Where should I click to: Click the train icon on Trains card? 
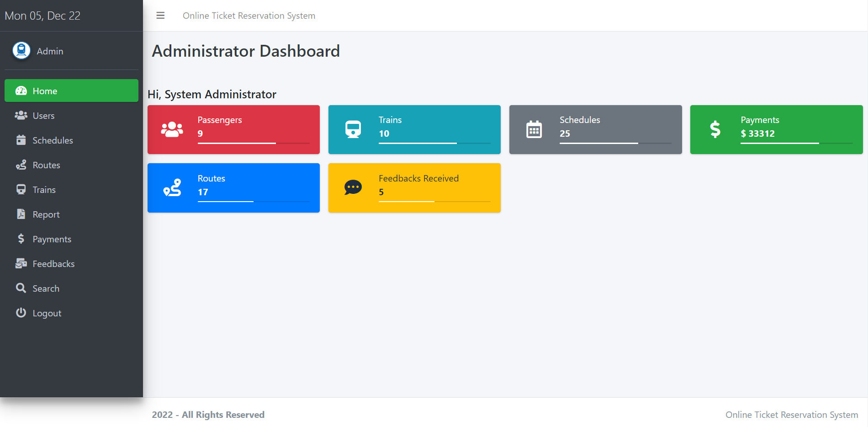coord(353,129)
